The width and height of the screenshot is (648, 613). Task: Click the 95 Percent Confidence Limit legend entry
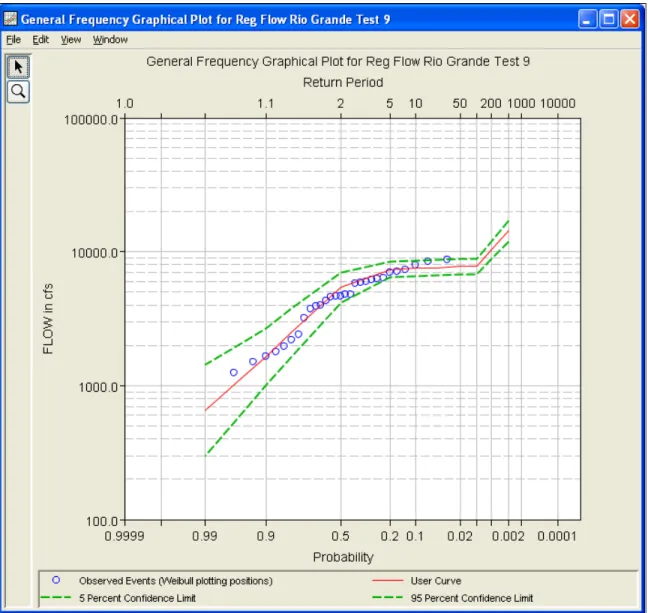click(x=472, y=598)
